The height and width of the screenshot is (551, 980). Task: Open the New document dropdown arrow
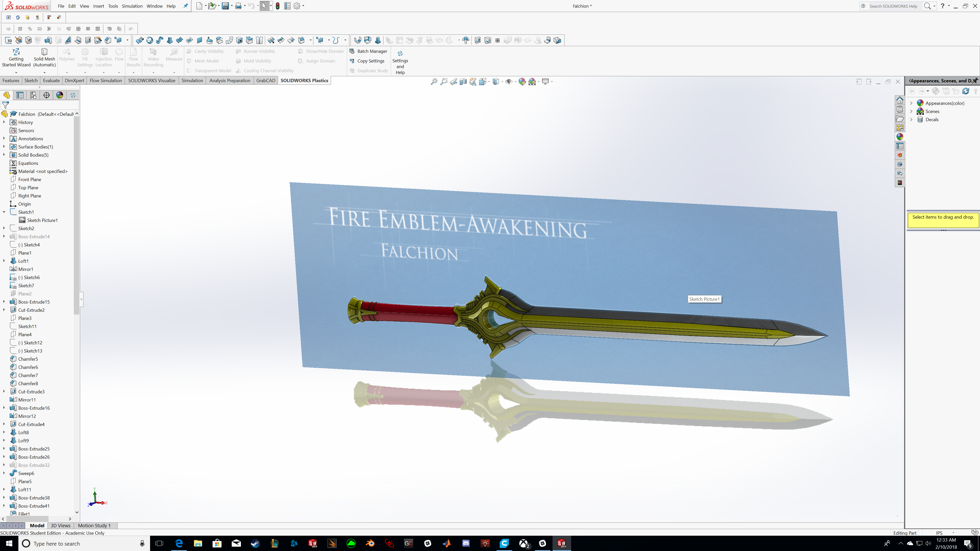[205, 6]
